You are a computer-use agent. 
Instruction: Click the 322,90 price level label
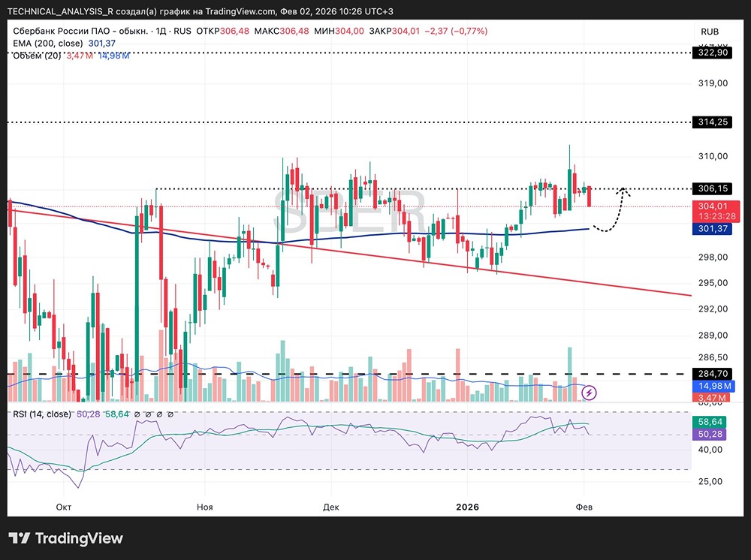(x=713, y=53)
